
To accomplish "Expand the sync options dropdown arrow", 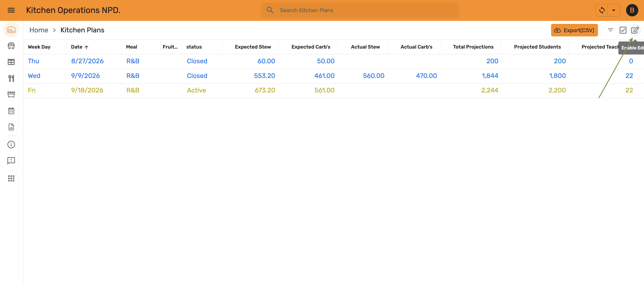I will click(614, 10).
